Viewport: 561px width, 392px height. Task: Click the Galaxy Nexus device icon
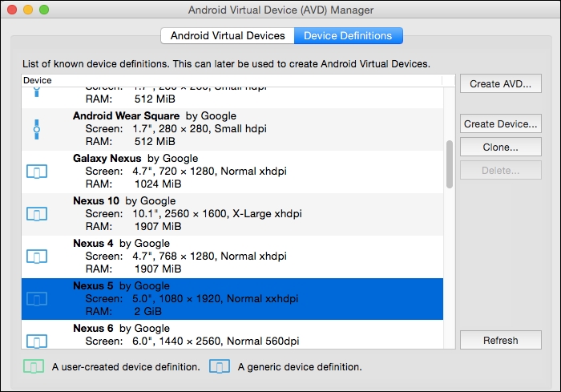[x=37, y=172]
